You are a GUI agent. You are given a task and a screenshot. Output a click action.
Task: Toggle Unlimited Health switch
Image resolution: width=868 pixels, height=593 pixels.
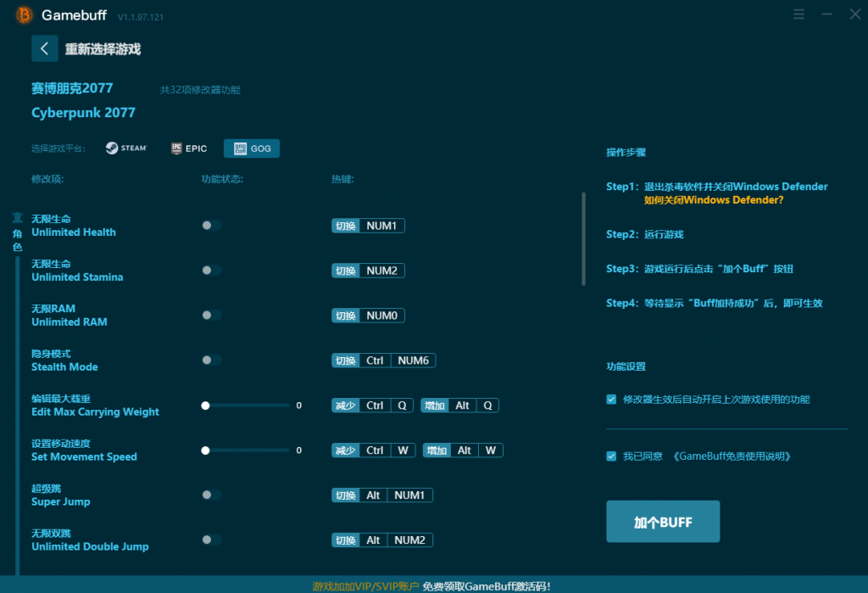(211, 226)
